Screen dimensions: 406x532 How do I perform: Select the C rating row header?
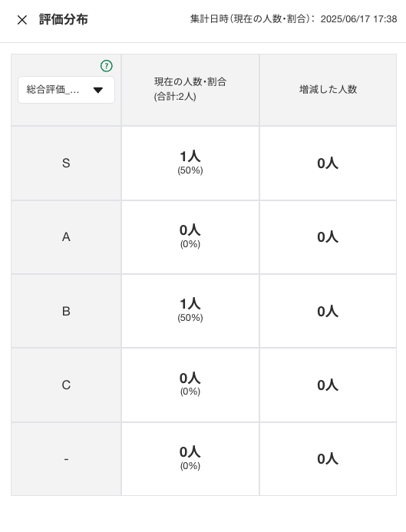66,385
